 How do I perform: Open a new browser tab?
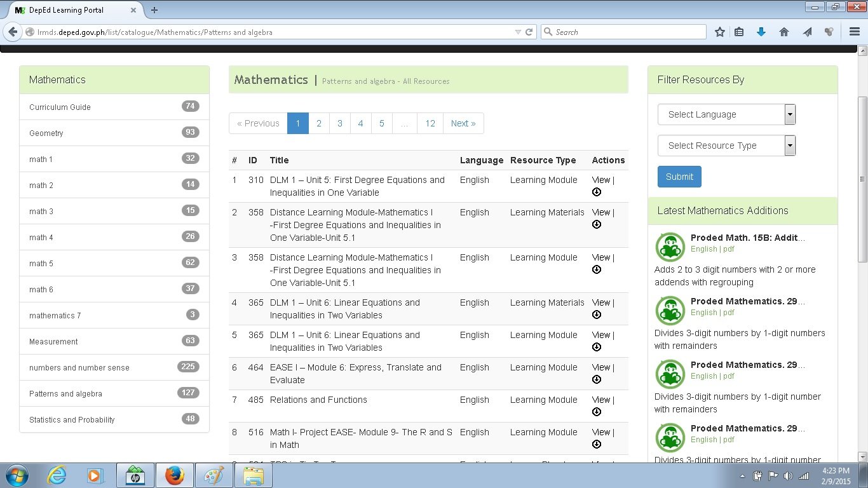tap(154, 10)
